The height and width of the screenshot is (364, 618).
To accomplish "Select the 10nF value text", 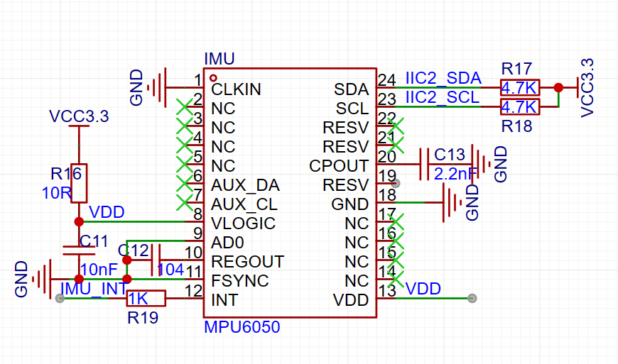I will point(99,270).
